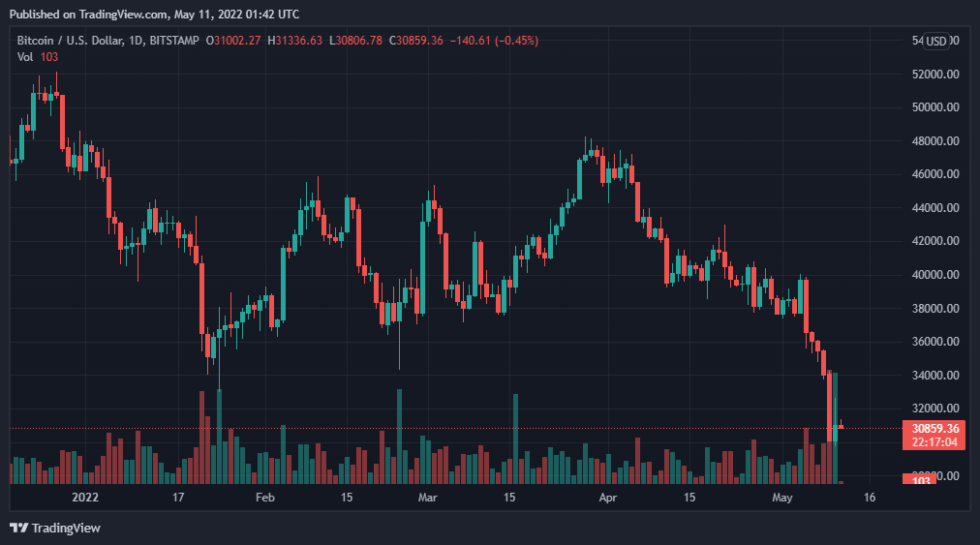Click the 34000.00 price axis label

click(935, 376)
